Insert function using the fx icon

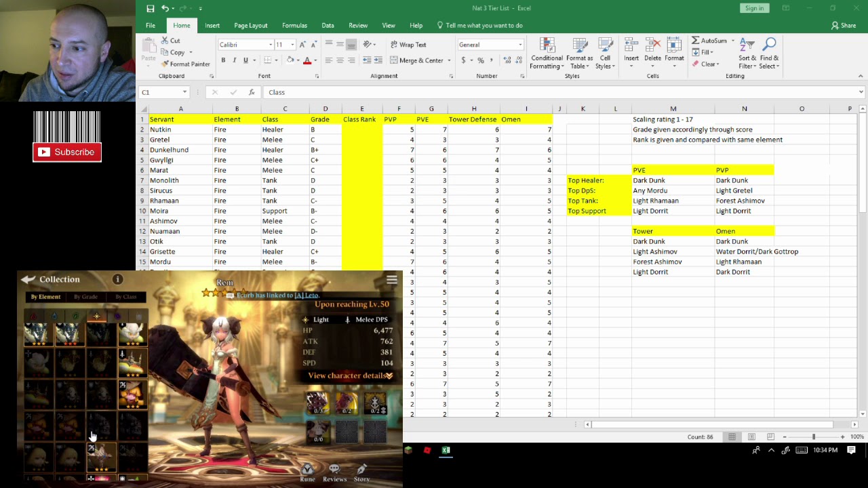click(252, 92)
